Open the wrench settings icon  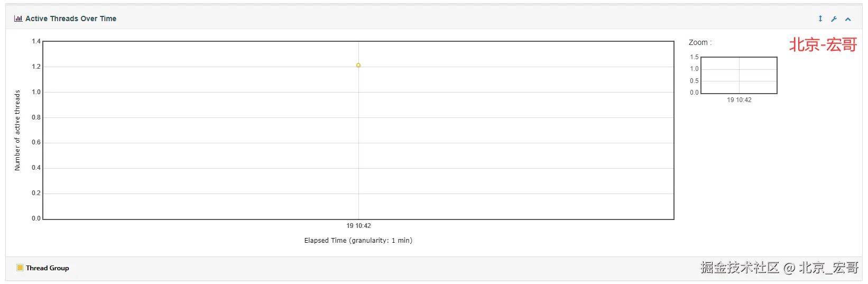click(x=834, y=19)
